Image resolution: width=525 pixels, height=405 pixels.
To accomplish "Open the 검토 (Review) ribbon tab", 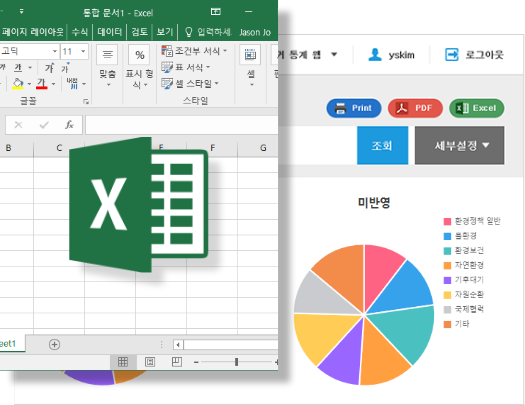I will [139, 32].
